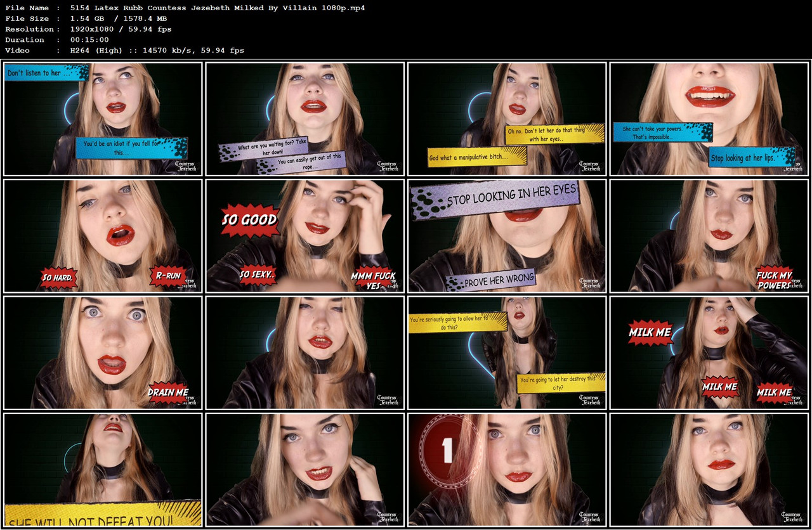
Task: Open the thumbnail with the "DRAIN ME" burst
Action: 103,352
